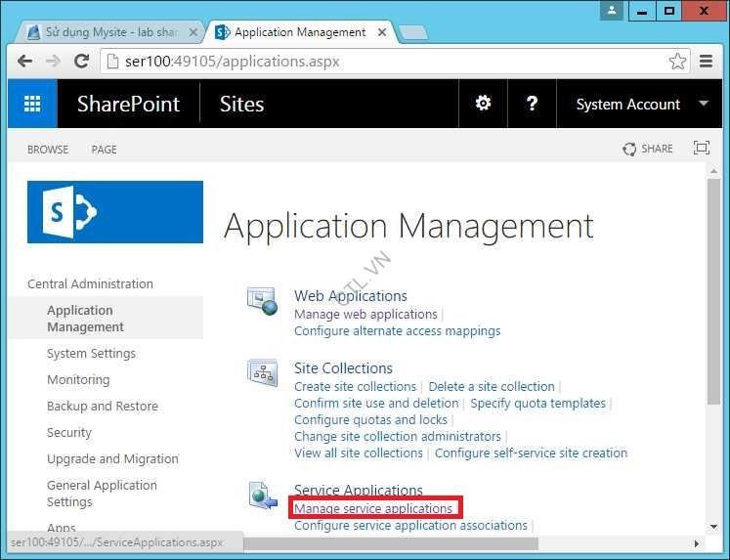This screenshot has width=730, height=560.
Task: Open the PAGE ribbon tab
Action: pos(104,150)
